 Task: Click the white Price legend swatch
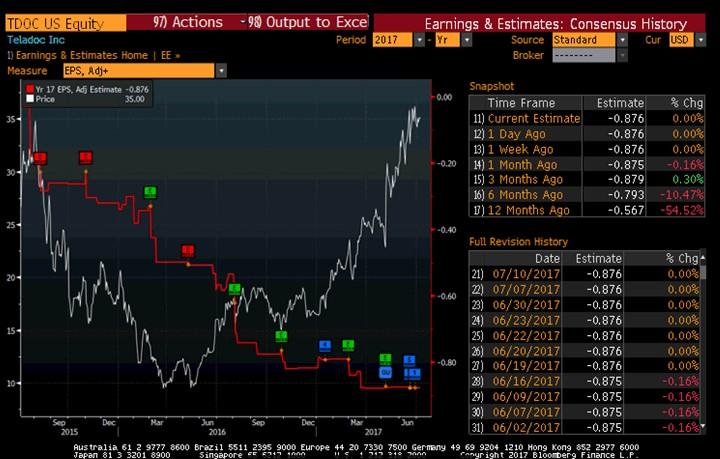coord(30,99)
